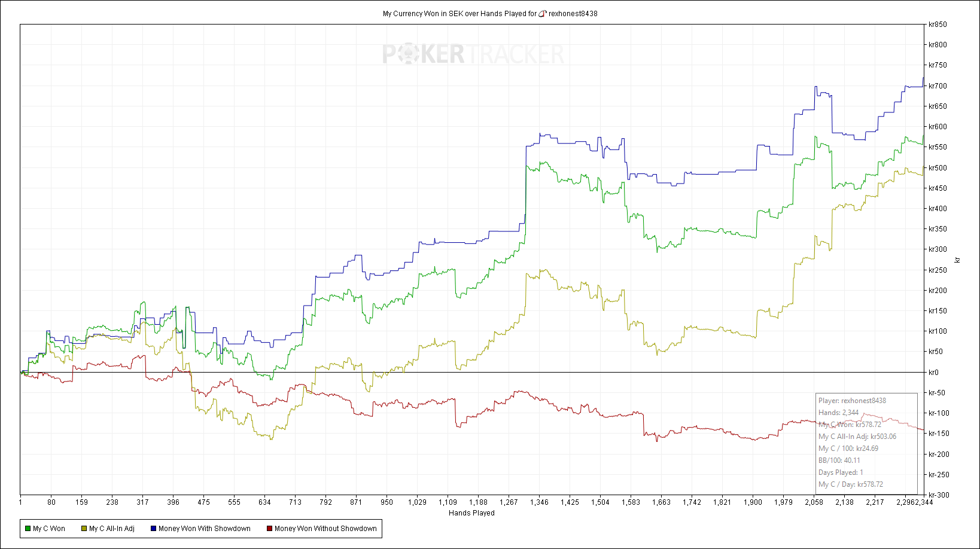Click 'Hands: 2,344' in the stats box

point(838,413)
